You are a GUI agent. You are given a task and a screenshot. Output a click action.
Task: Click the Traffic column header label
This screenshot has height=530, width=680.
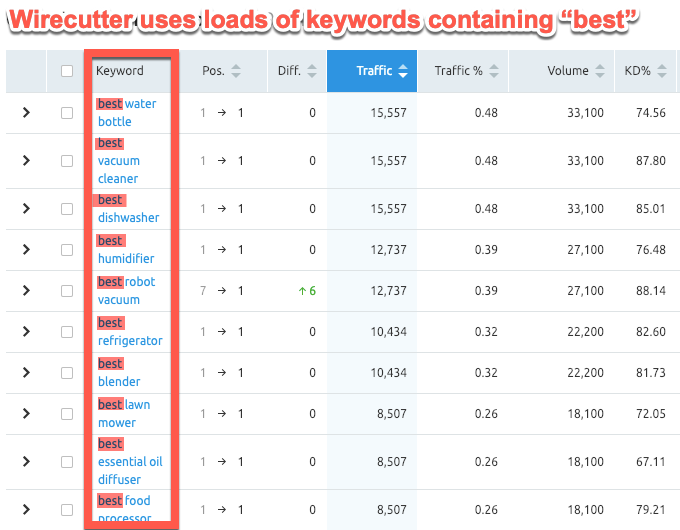[x=375, y=71]
